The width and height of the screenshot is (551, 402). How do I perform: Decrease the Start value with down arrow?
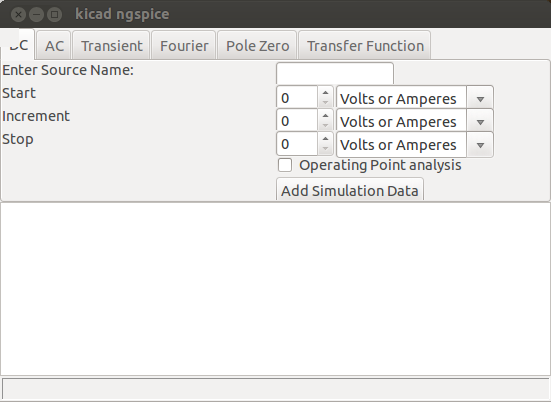[x=325, y=102]
